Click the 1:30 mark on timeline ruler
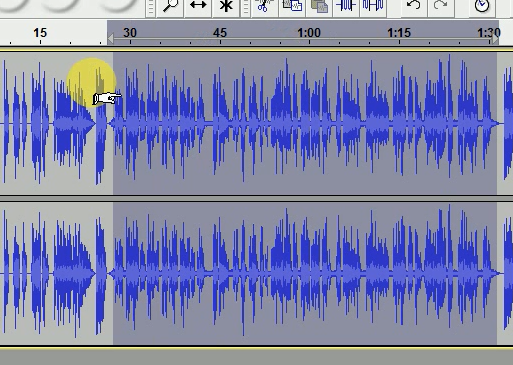Screen dimensions: 513x365 [x=489, y=33]
